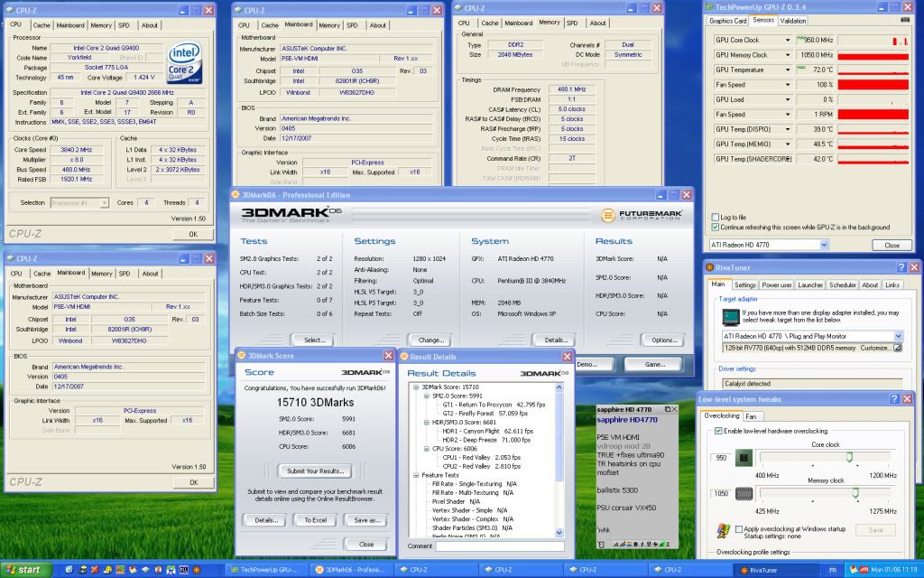The height and width of the screenshot is (578, 924).
Task: Open the Fan tab in low-level tweaks
Action: [x=752, y=416]
